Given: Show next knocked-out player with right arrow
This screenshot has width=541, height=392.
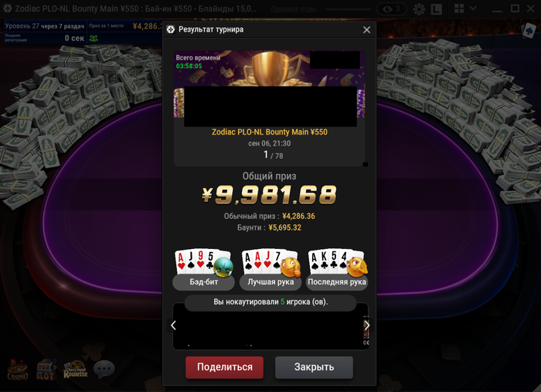Looking at the screenshot, I should click(x=367, y=325).
